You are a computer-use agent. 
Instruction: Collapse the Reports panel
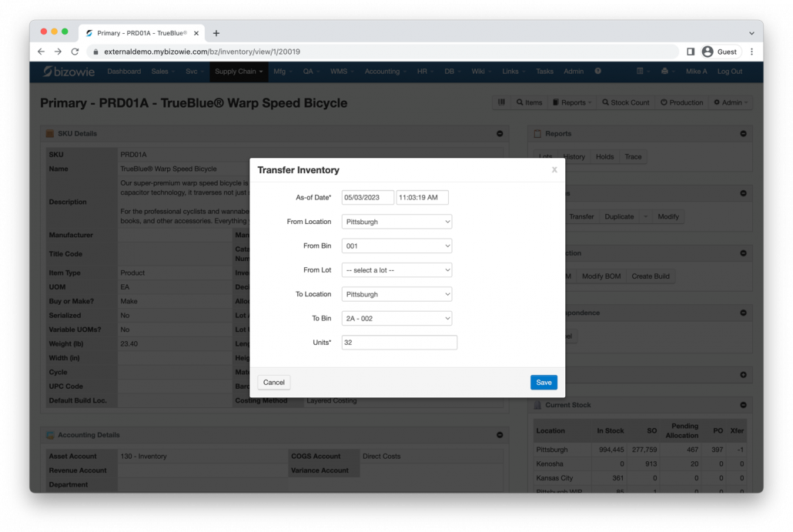pyautogui.click(x=743, y=134)
